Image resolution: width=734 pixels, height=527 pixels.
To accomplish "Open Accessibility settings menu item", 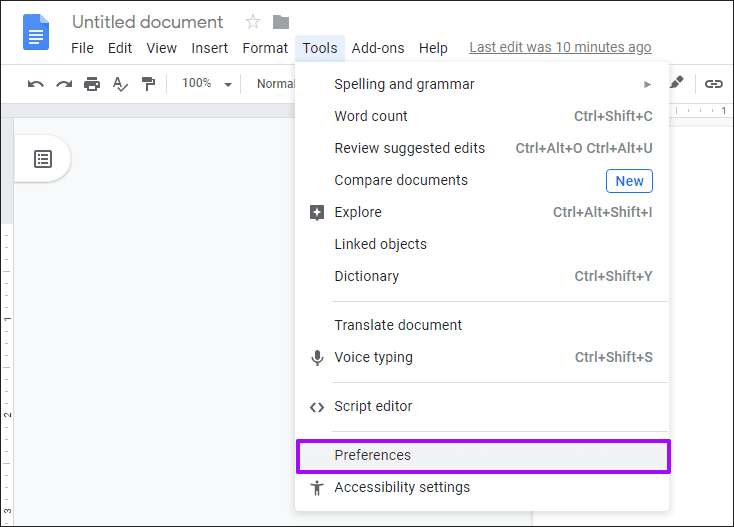I will pyautogui.click(x=482, y=488).
